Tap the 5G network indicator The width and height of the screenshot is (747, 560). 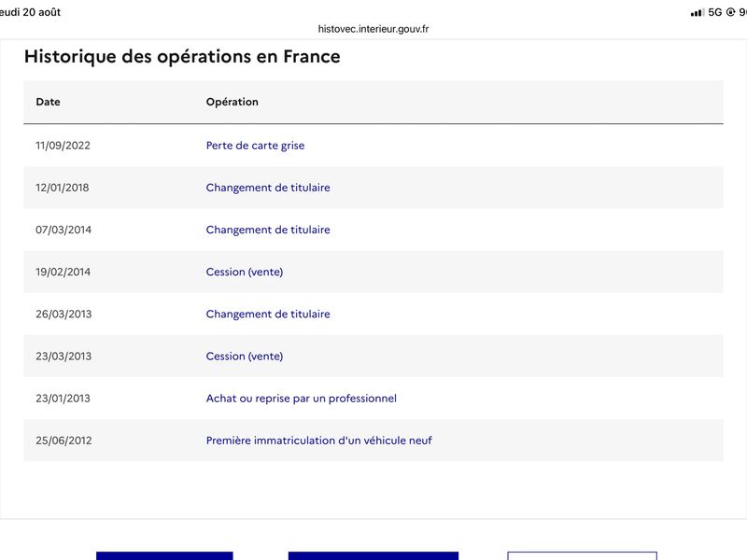click(x=715, y=12)
